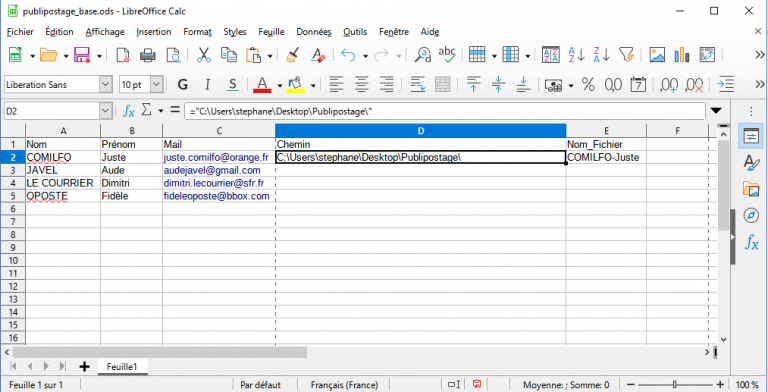Viewport: 768px width, 392px height.
Task: Open the Fichier menu
Action: [x=20, y=32]
